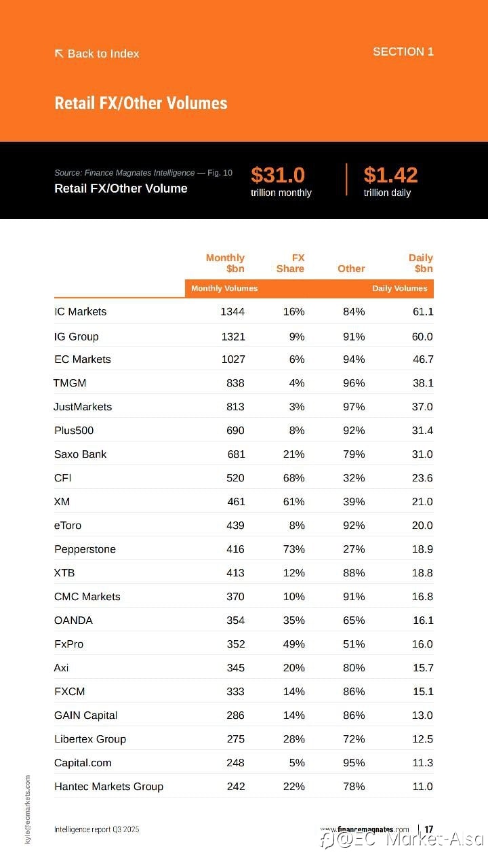Open the financemagnates.com website link

(365, 829)
